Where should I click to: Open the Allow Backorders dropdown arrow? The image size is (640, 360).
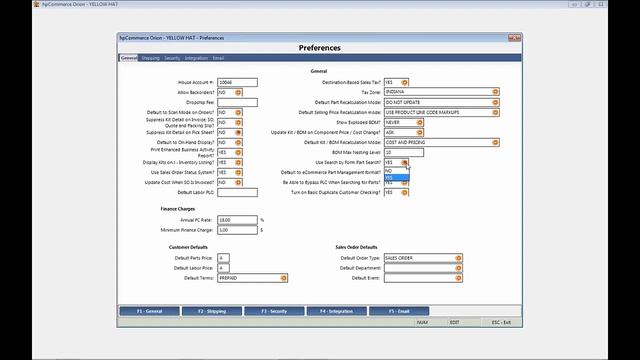coord(238,93)
